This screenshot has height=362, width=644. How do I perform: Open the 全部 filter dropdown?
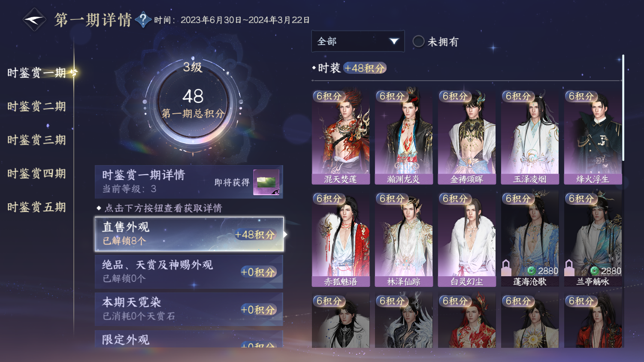coord(358,41)
